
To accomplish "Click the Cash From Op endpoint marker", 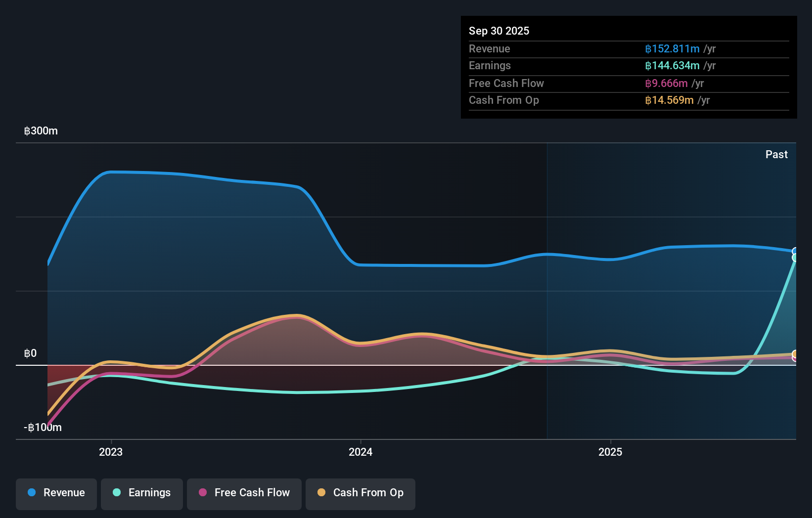I will click(795, 353).
